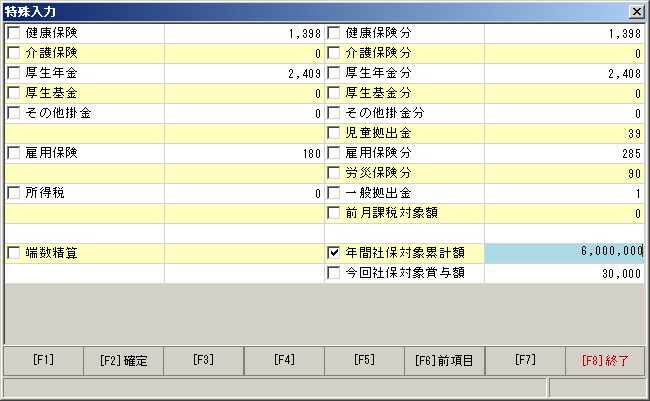Click the [F1] function button
The height and width of the screenshot is (401, 650).
pos(44,361)
